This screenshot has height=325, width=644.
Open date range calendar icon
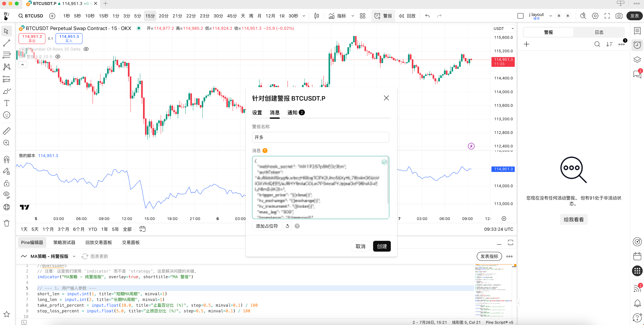142,229
